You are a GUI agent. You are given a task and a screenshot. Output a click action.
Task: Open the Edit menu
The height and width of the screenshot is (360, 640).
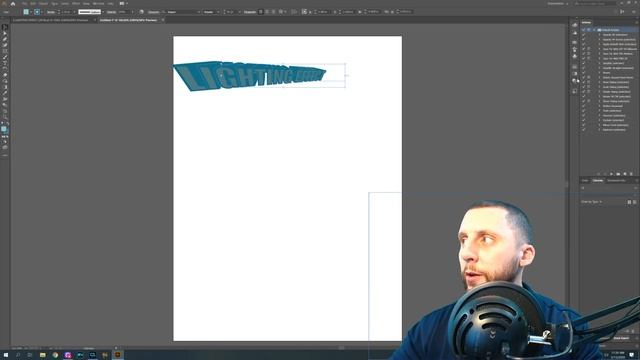coord(33,3)
